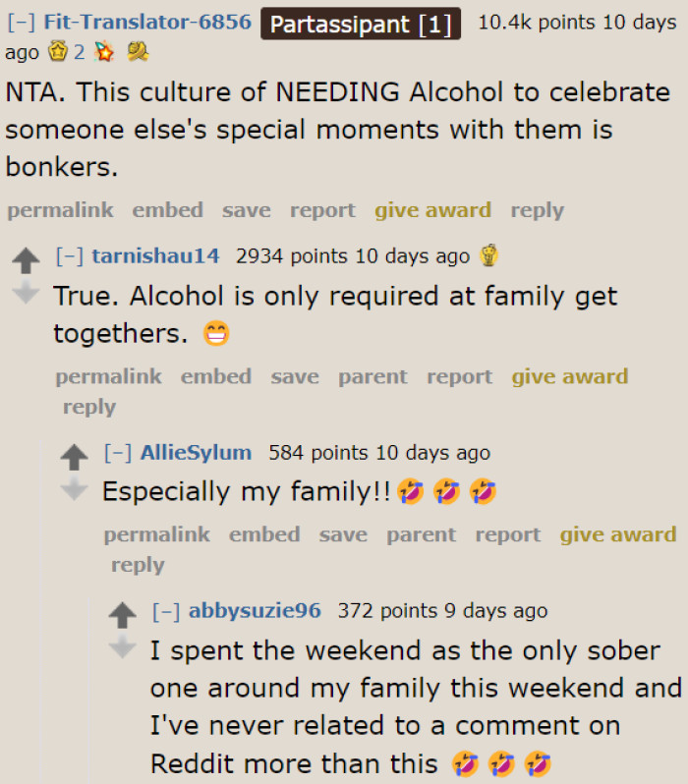Upvote AllieSylum's comment
688x784 pixels.
pyautogui.click(x=75, y=456)
